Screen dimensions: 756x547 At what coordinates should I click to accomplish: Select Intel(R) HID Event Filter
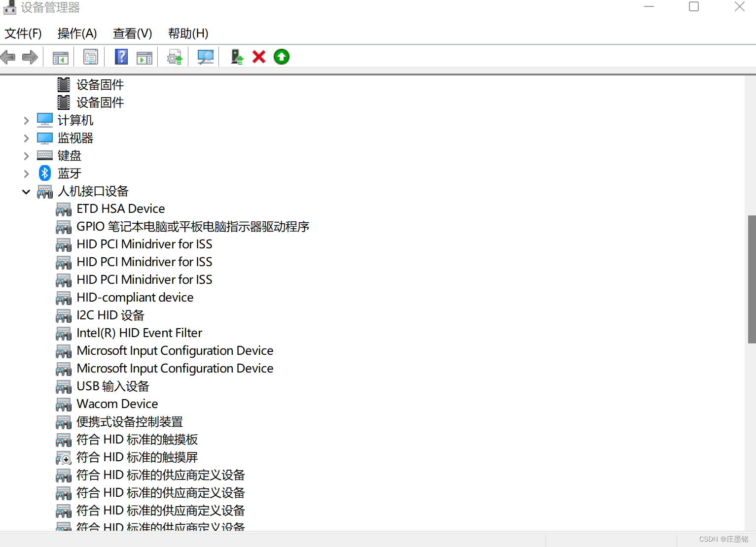(140, 333)
